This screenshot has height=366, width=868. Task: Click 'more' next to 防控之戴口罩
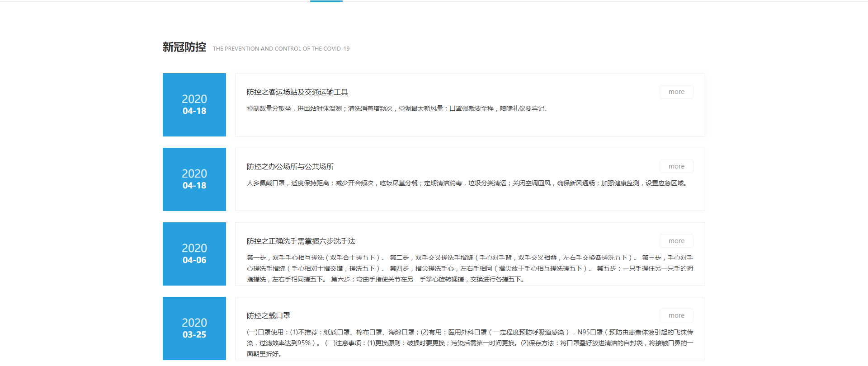click(x=676, y=315)
